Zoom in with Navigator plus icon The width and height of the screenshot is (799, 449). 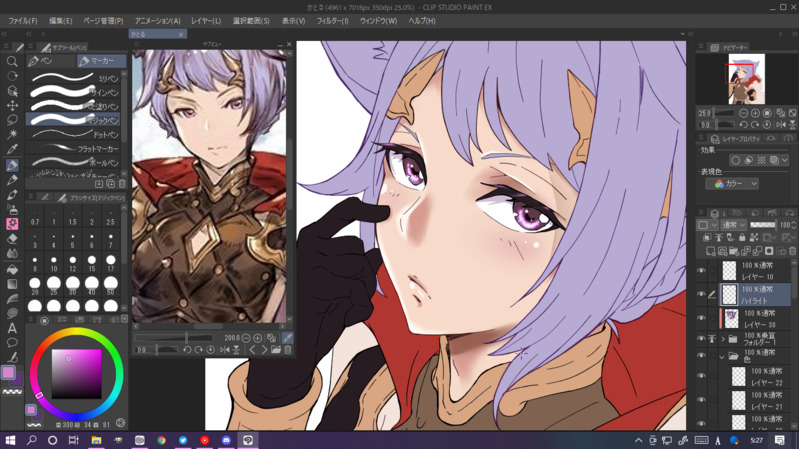[x=755, y=113]
